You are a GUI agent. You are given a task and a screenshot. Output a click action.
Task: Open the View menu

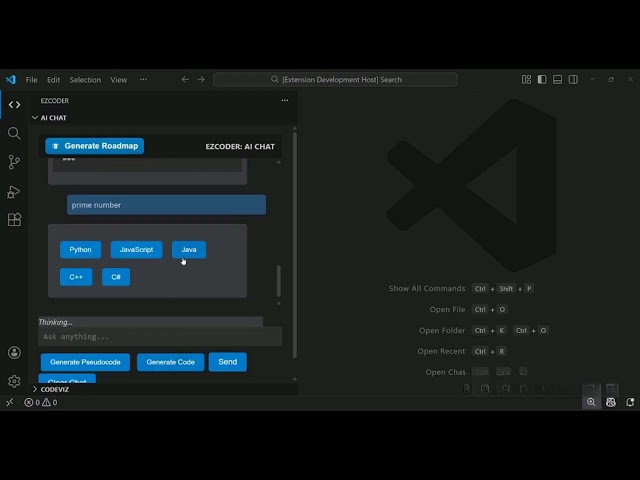(x=119, y=80)
